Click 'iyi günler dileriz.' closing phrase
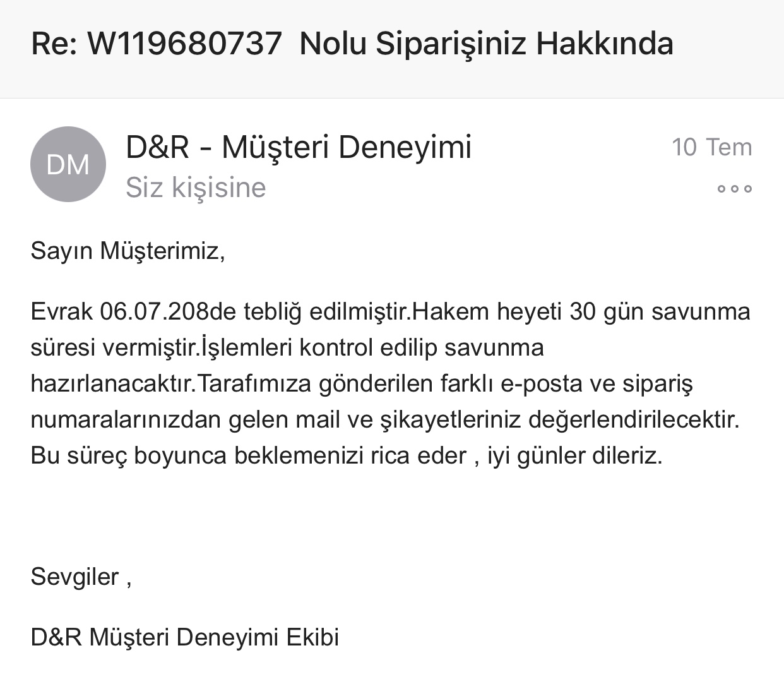 click(574, 455)
